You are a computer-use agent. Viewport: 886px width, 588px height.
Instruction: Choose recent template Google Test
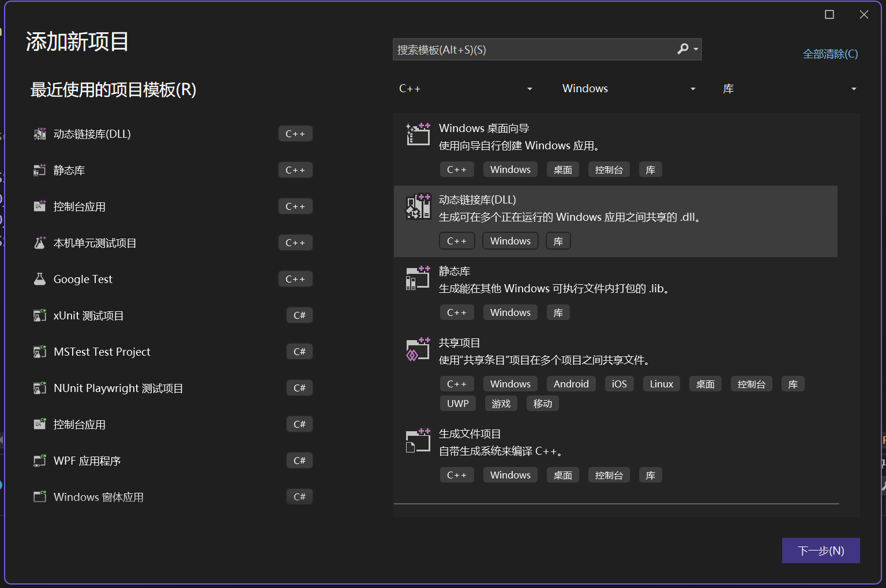click(x=173, y=279)
